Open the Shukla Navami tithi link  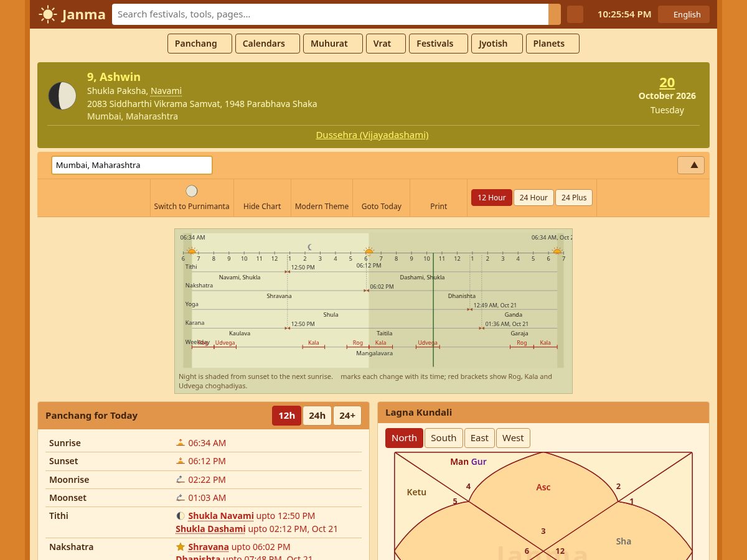[221, 516]
